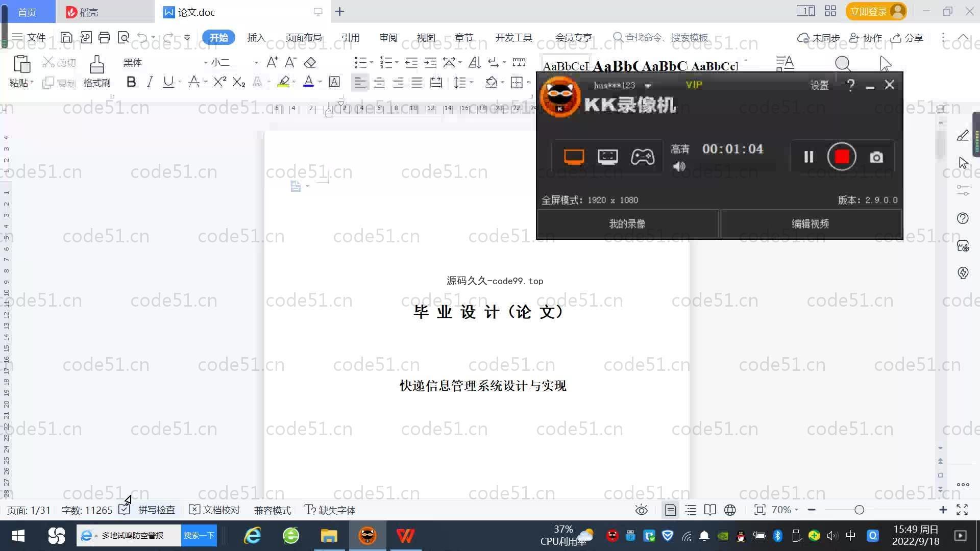Click 分享 share button
Screen dimensions: 980x551
coord(907,38)
